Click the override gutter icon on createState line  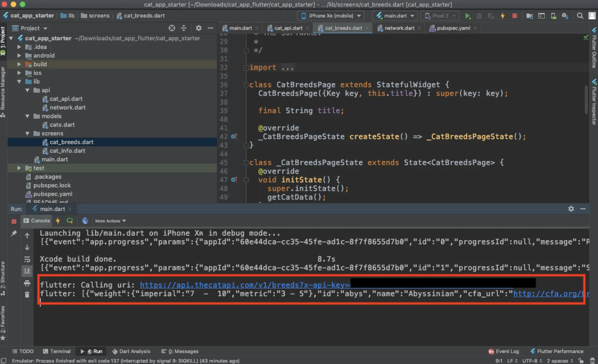(234, 136)
